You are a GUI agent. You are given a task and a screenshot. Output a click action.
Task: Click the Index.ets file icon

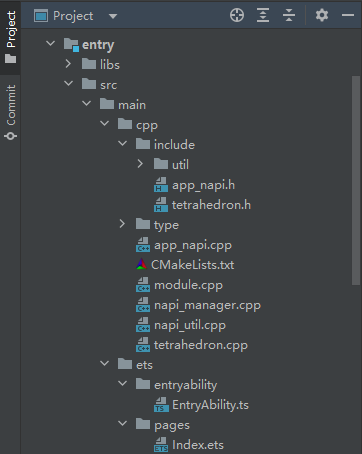click(161, 444)
